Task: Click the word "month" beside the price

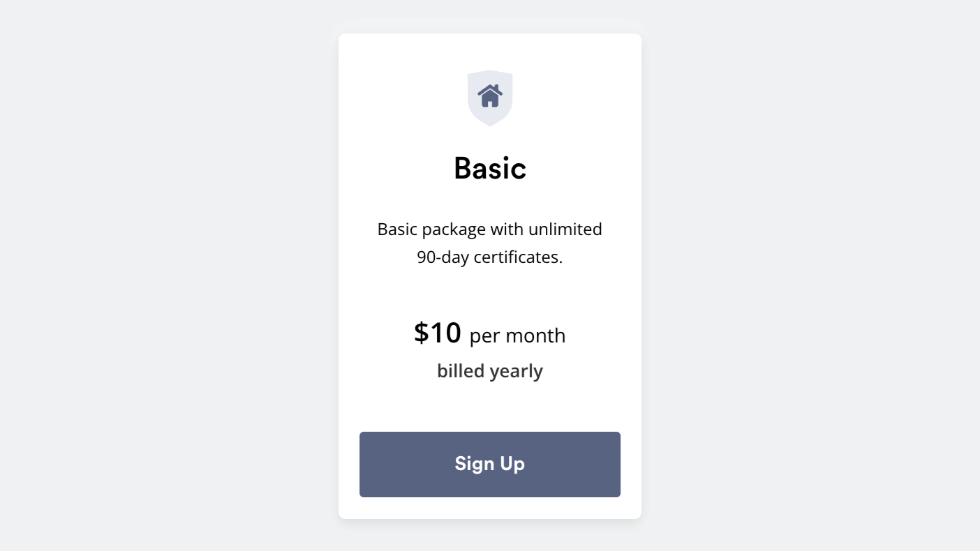Action: [x=536, y=335]
